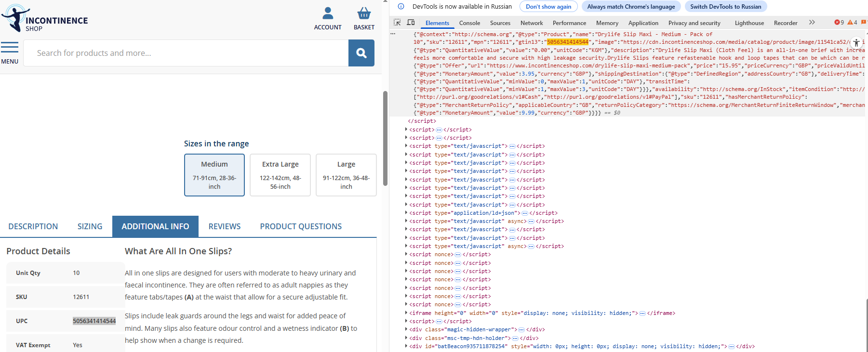The width and height of the screenshot is (868, 352).
Task: Click Unit Qty value 10
Action: pos(76,273)
